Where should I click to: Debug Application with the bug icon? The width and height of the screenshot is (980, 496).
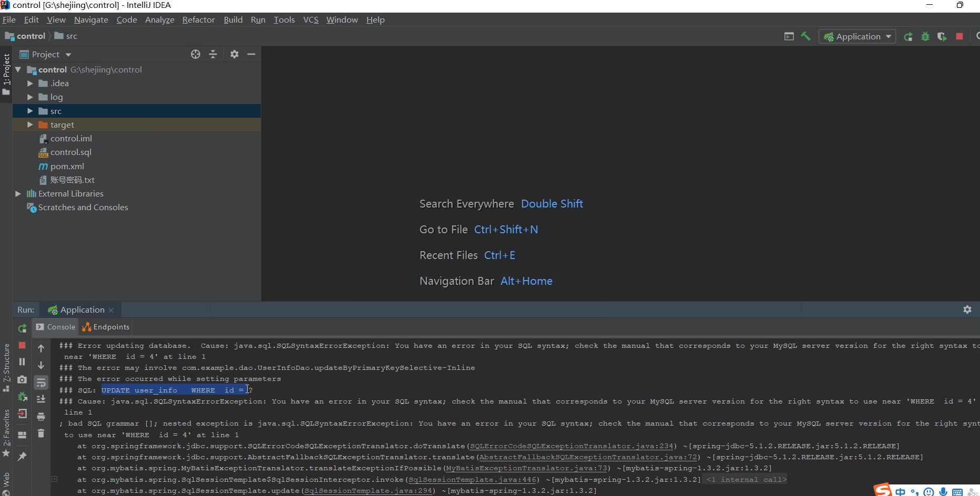click(x=925, y=36)
